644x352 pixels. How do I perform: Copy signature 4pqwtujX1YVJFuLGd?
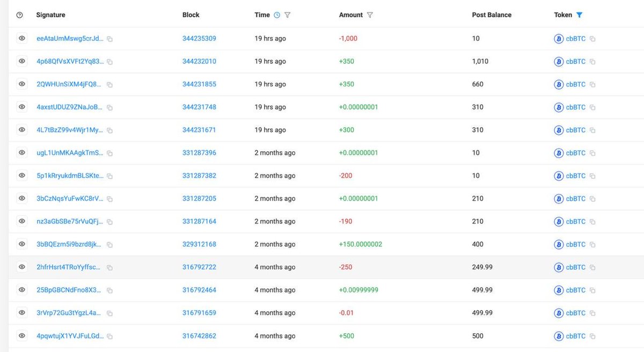[109, 336]
